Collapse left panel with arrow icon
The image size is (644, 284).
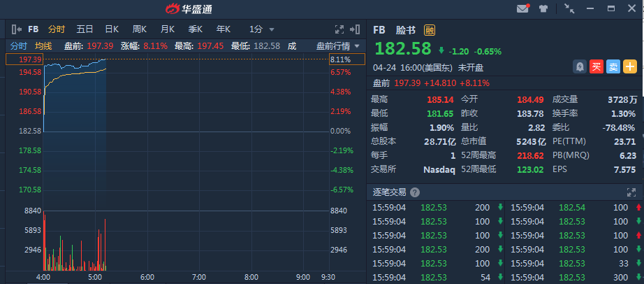coord(16,29)
